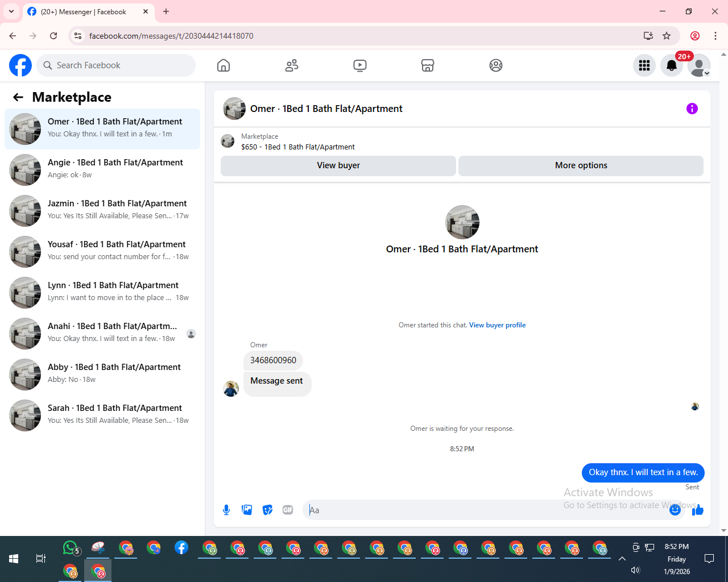Open the Anahi conversation in the list

tap(102, 334)
